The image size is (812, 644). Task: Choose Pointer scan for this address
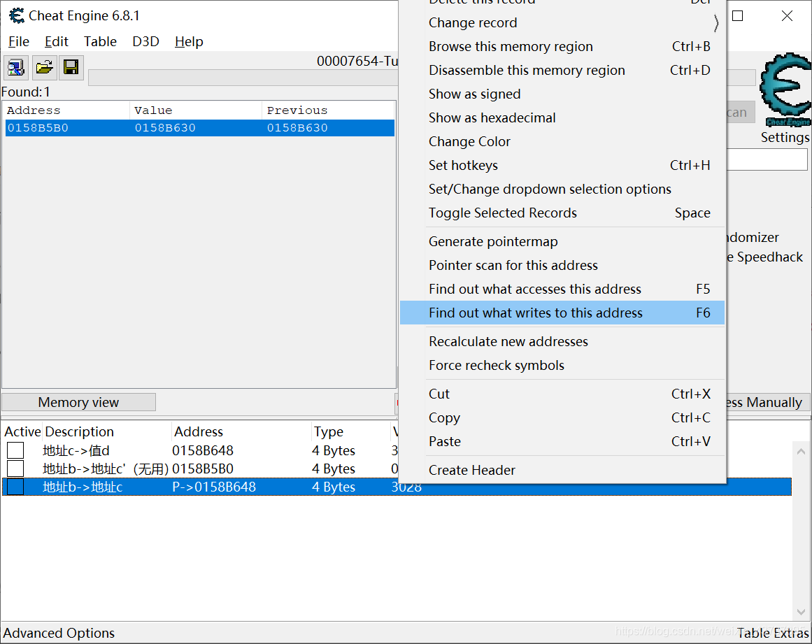(562, 266)
